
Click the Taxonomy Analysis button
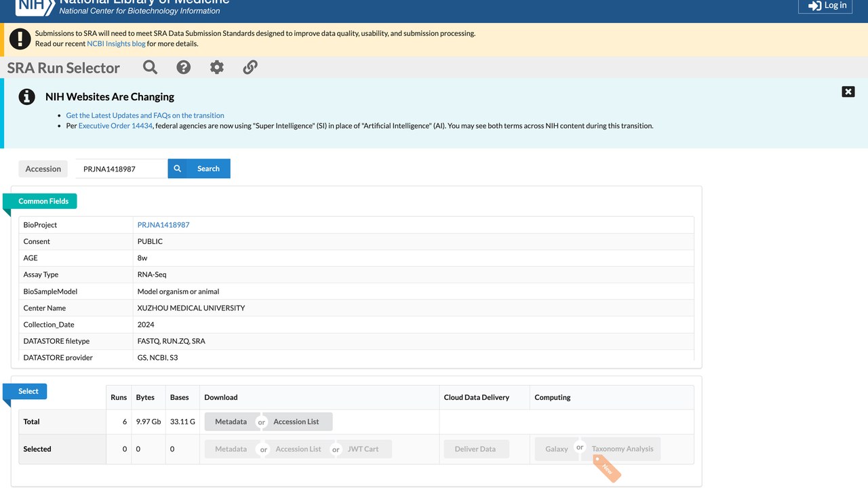click(623, 449)
